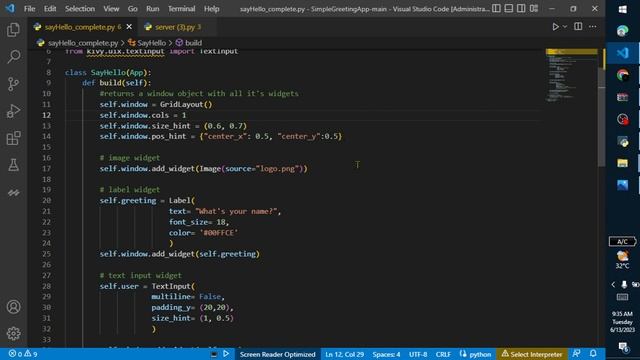Click the "What's your name?" string
This screenshot has width=640, height=360.
tap(236, 211)
